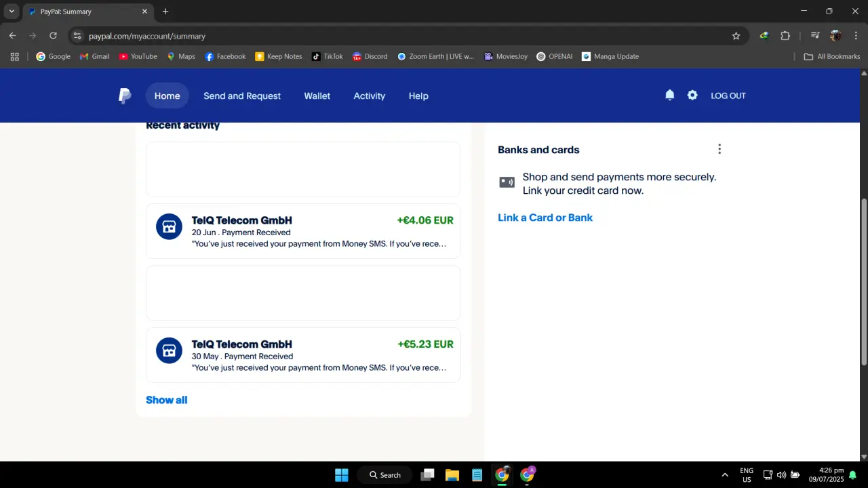The image size is (868, 488).
Task: Open the All Bookmarks folder
Action: 831,56
